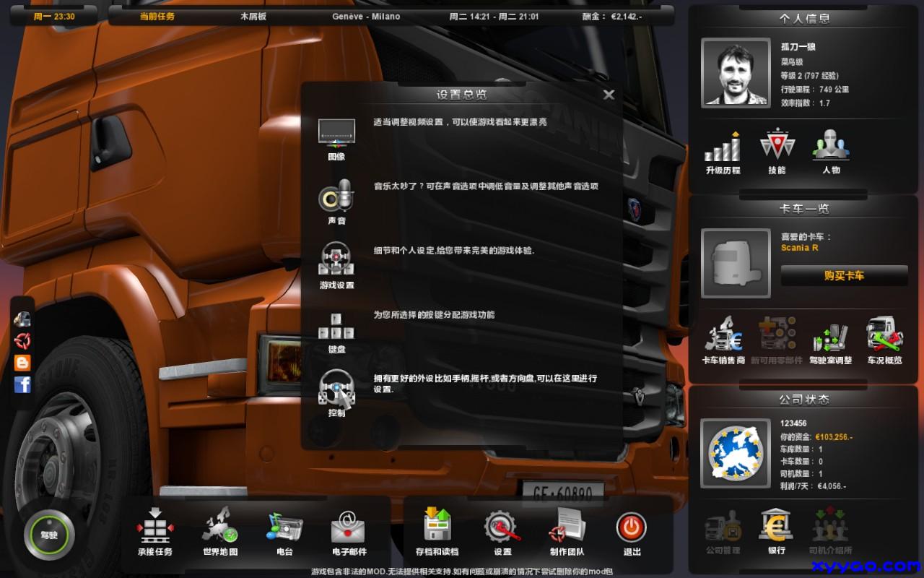Open the 卡车销售商 truck dealer
Screen dimensions: 924x578
click(723, 336)
